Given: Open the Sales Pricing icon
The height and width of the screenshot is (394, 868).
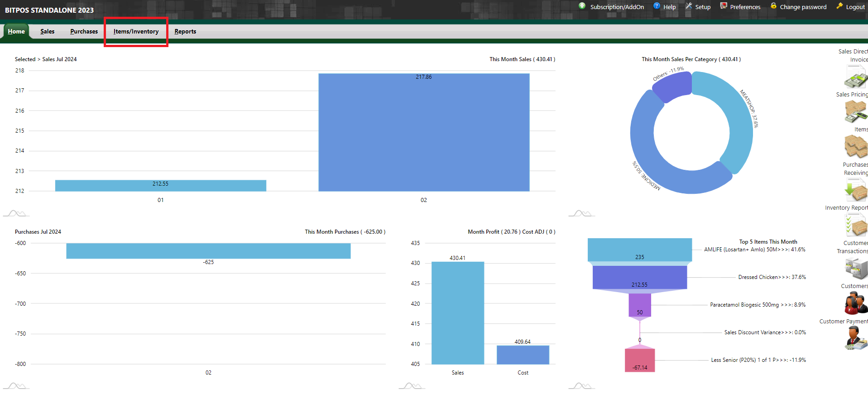Looking at the screenshot, I should [x=856, y=111].
